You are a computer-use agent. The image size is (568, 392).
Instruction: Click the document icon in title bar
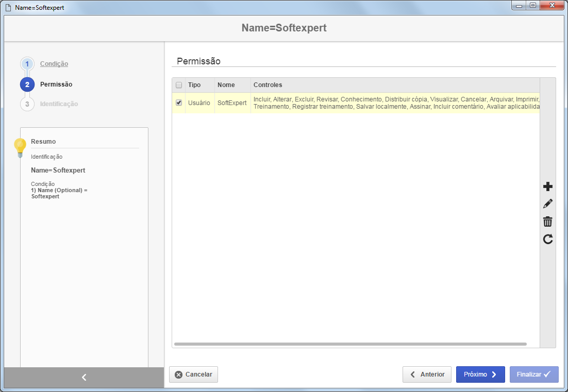[x=8, y=8]
